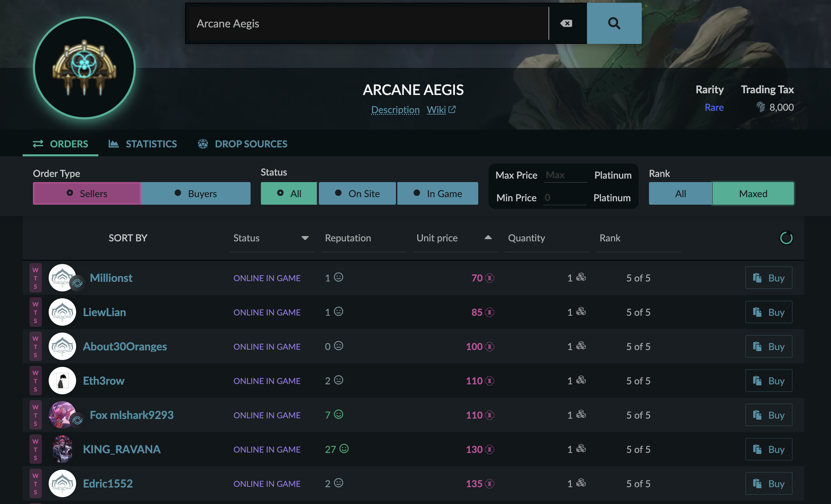831x504 pixels.
Task: Click the platinum icon next to 70 price
Action: [x=490, y=278]
